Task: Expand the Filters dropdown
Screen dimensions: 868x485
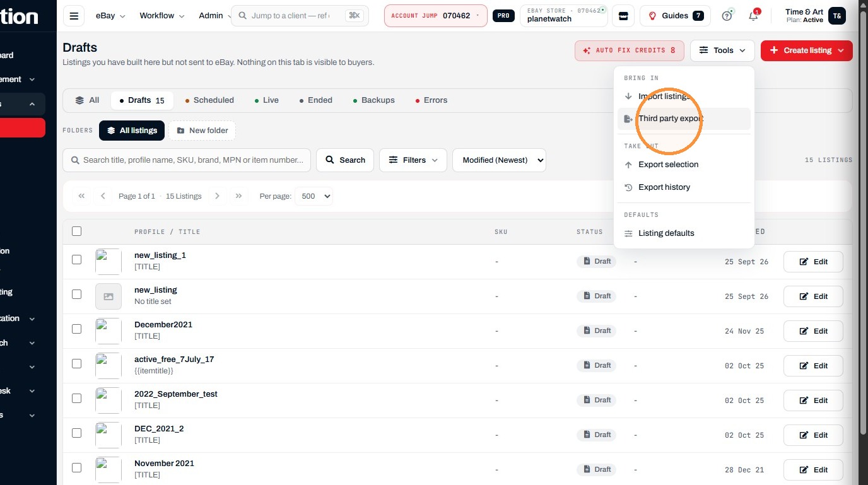Action: (x=413, y=160)
